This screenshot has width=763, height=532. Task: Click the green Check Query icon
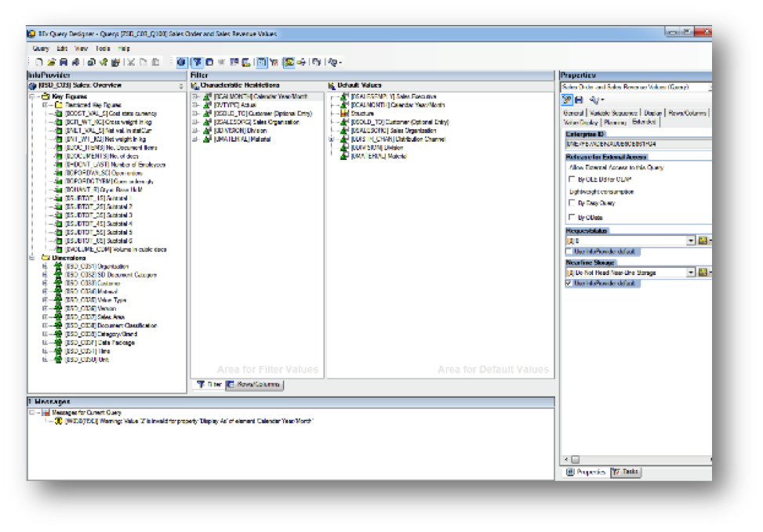point(104,62)
